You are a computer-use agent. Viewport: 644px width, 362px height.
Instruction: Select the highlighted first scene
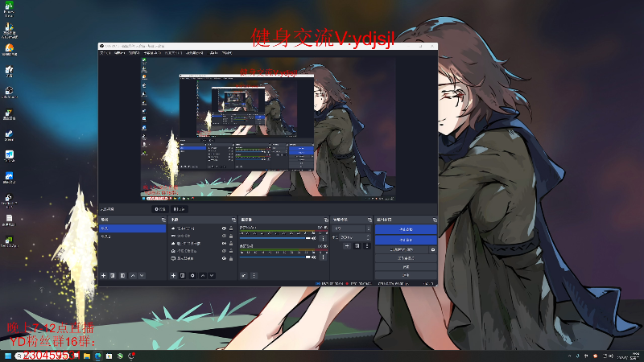point(132,228)
